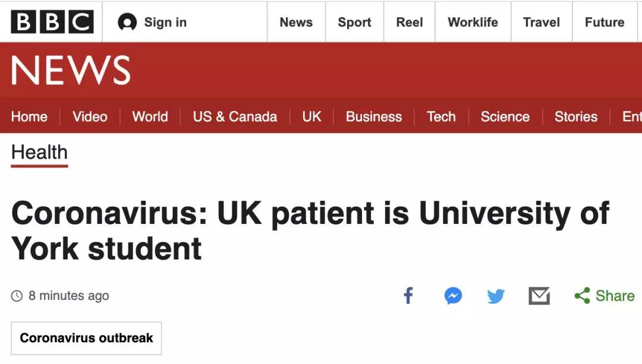Image resolution: width=642 pixels, height=364 pixels.
Task: Share article on Twitter
Action: coord(496,296)
